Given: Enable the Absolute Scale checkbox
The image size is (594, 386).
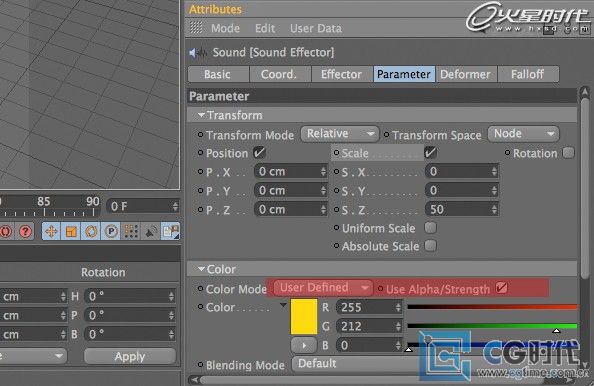Looking at the screenshot, I should click(x=431, y=245).
